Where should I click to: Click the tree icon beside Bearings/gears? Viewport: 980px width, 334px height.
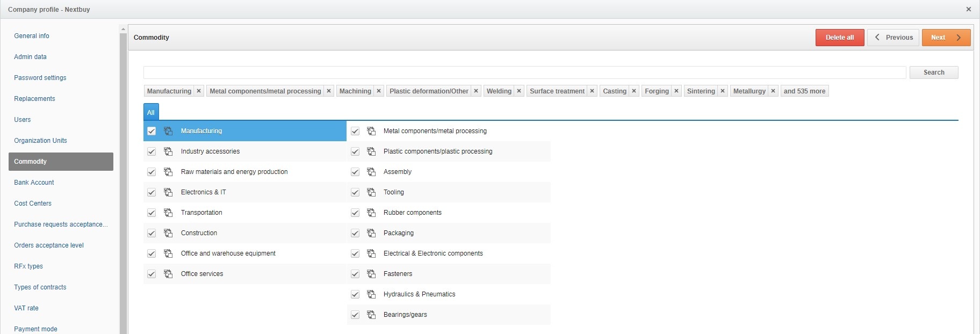371,315
